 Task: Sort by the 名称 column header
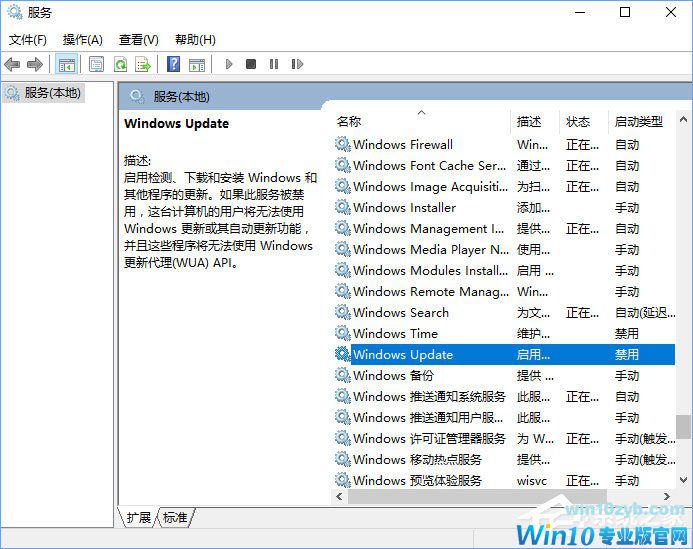349,121
